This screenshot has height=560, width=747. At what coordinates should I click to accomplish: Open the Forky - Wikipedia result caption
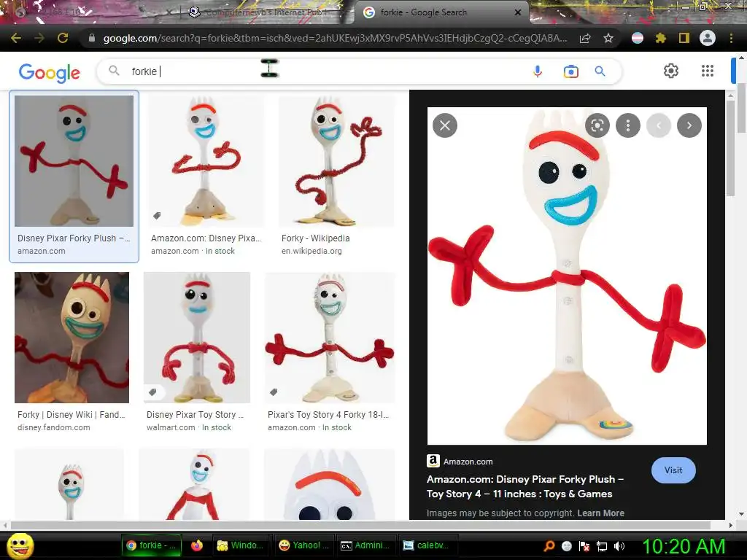pyautogui.click(x=315, y=238)
